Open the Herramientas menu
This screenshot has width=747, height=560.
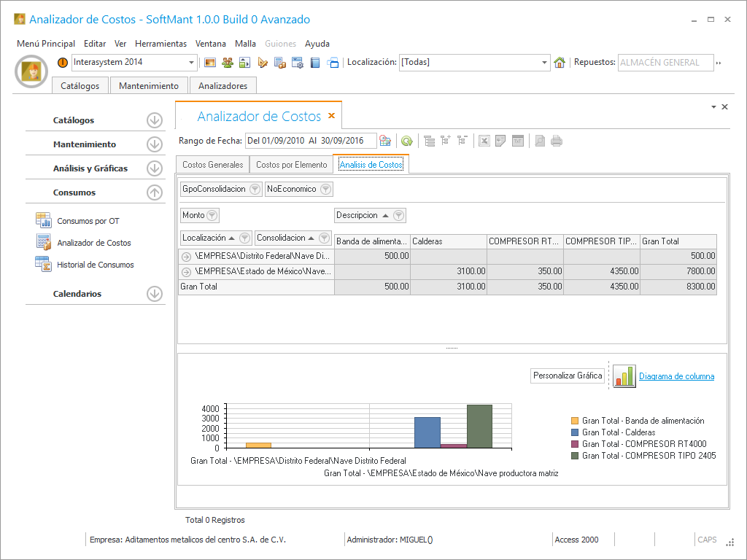tap(160, 44)
